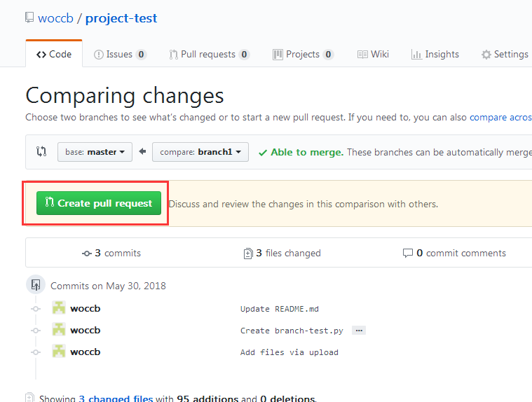Open the project-test repository link
This screenshot has height=402, width=532.
tap(121, 18)
